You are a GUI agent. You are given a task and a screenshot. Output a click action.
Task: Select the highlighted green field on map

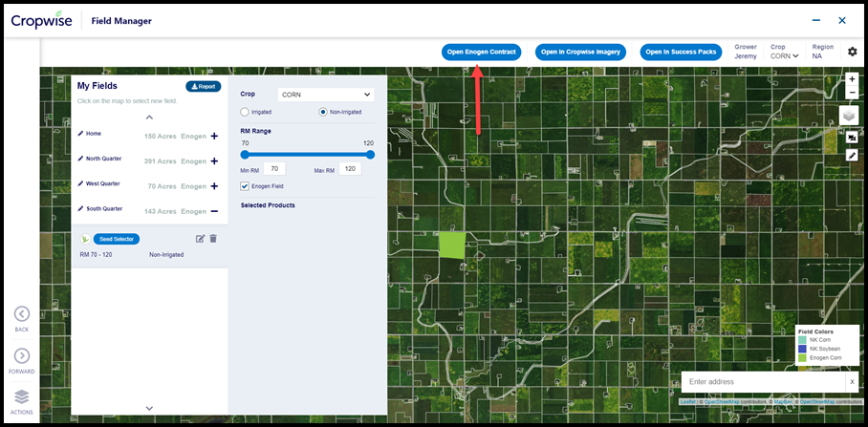[x=452, y=246]
